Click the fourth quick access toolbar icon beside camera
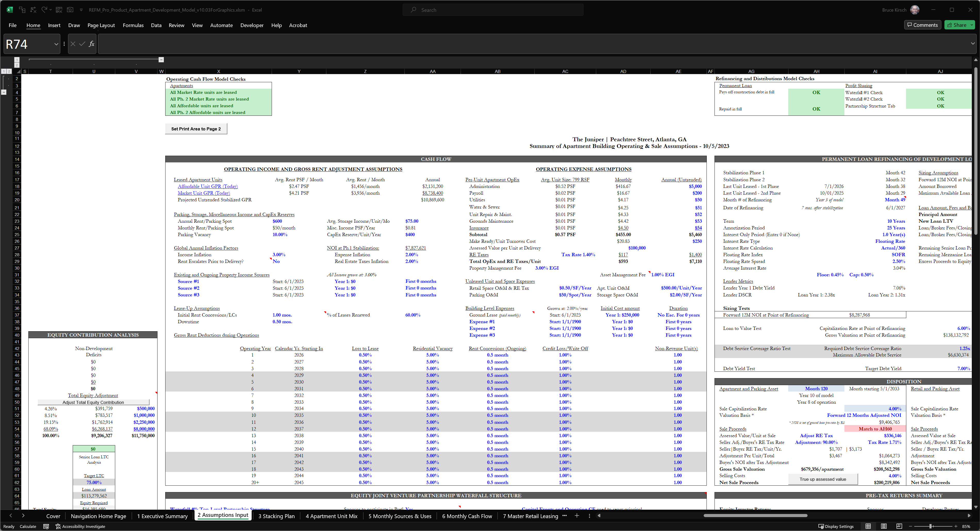The image size is (980, 531). [x=59, y=10]
